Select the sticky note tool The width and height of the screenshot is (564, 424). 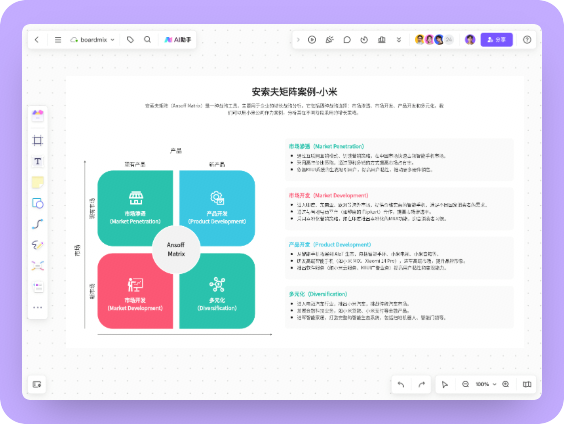[38, 182]
